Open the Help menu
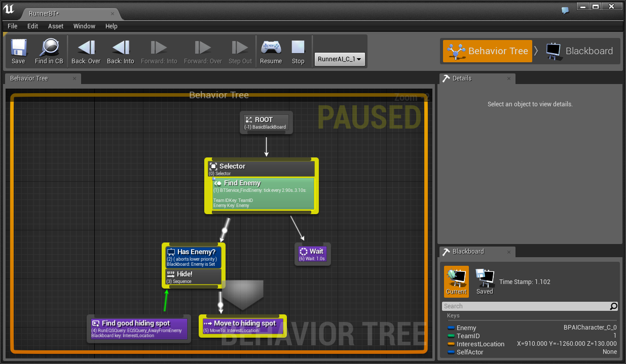The image size is (626, 364). tap(112, 26)
